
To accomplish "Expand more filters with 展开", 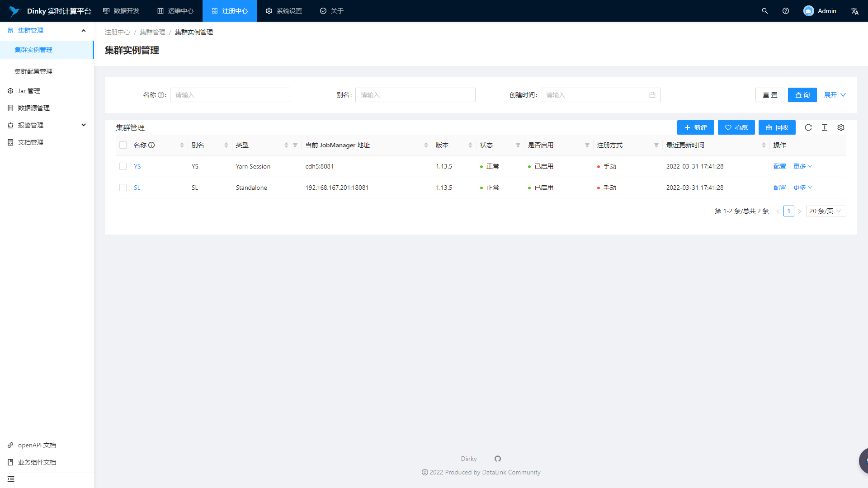I will (835, 95).
